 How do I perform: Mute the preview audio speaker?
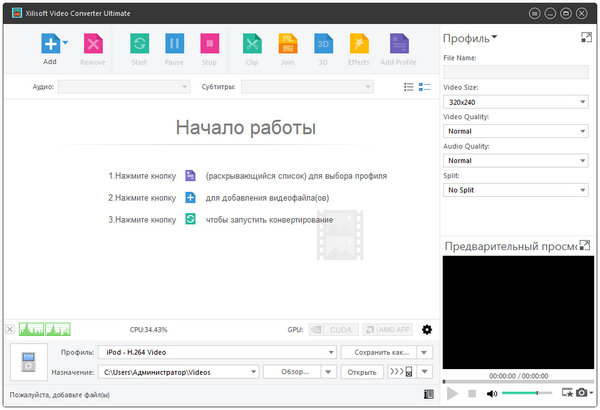(491, 394)
